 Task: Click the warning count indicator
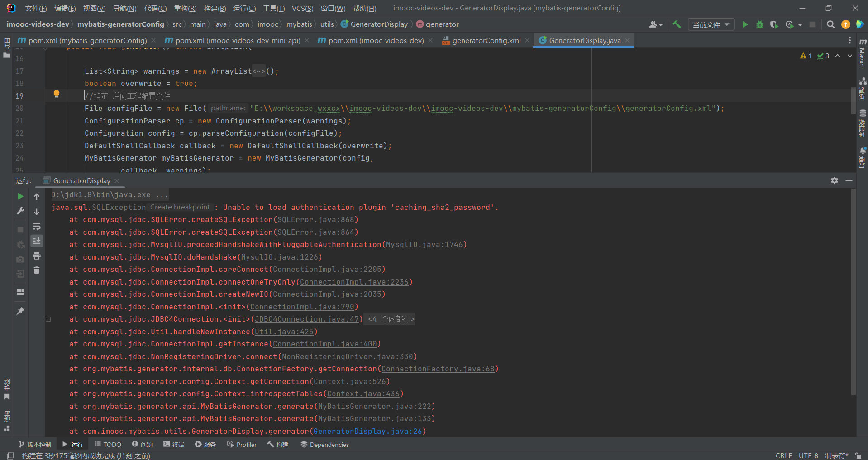point(806,56)
